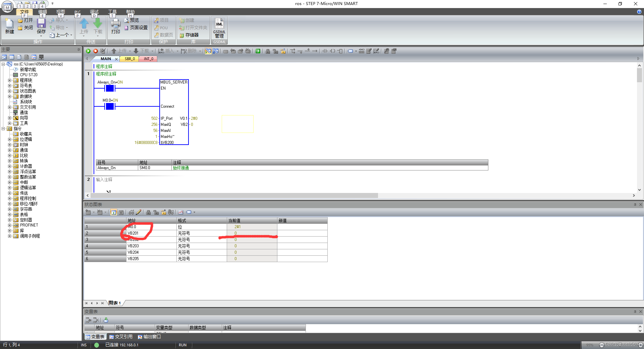Screen dimensions: 644x349
Task: Click the pause chart icon in status chart
Action: [121, 212]
